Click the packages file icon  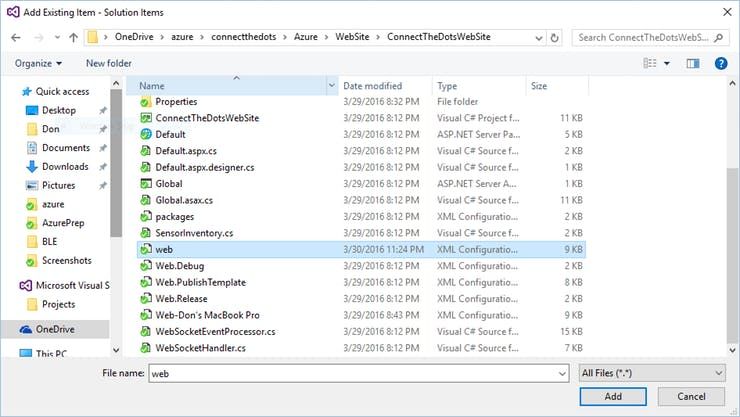point(146,217)
